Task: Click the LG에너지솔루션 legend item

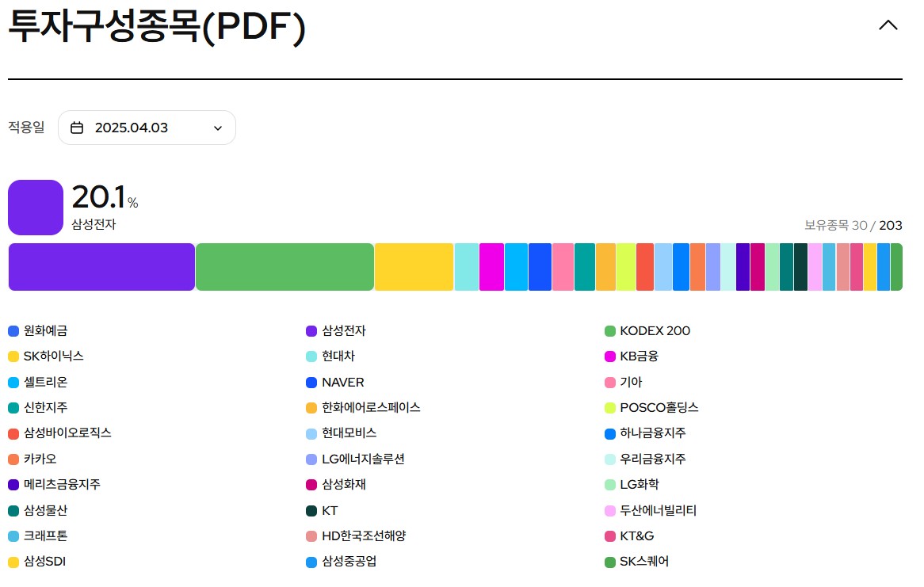Action: coord(355,459)
